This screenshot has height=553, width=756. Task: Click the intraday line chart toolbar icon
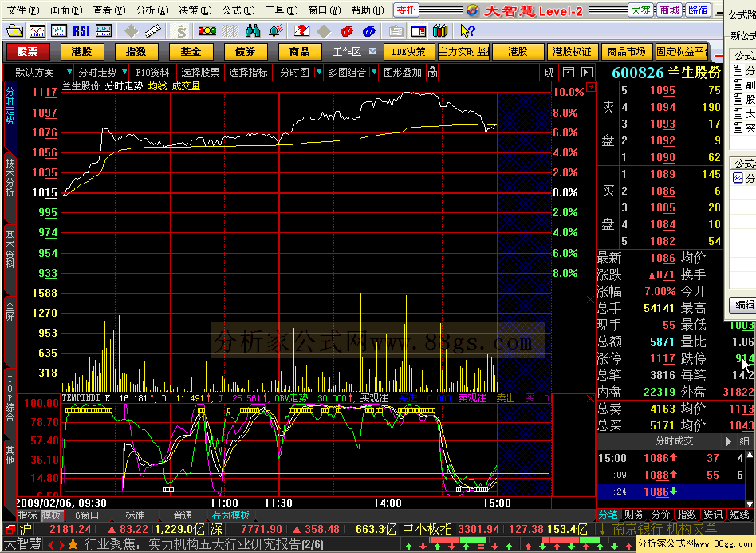[37, 31]
